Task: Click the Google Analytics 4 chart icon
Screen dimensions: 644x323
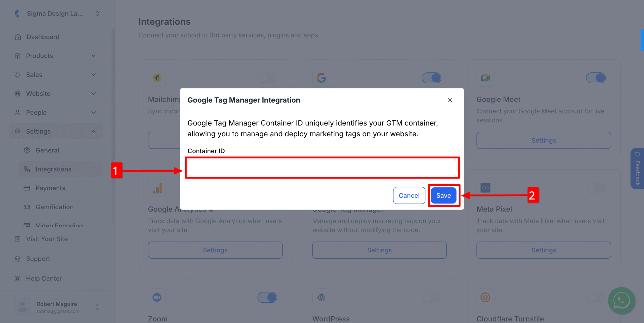Action: (157, 187)
